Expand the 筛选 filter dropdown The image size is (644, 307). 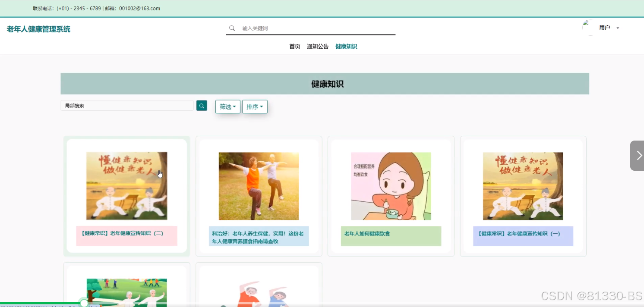tap(228, 107)
